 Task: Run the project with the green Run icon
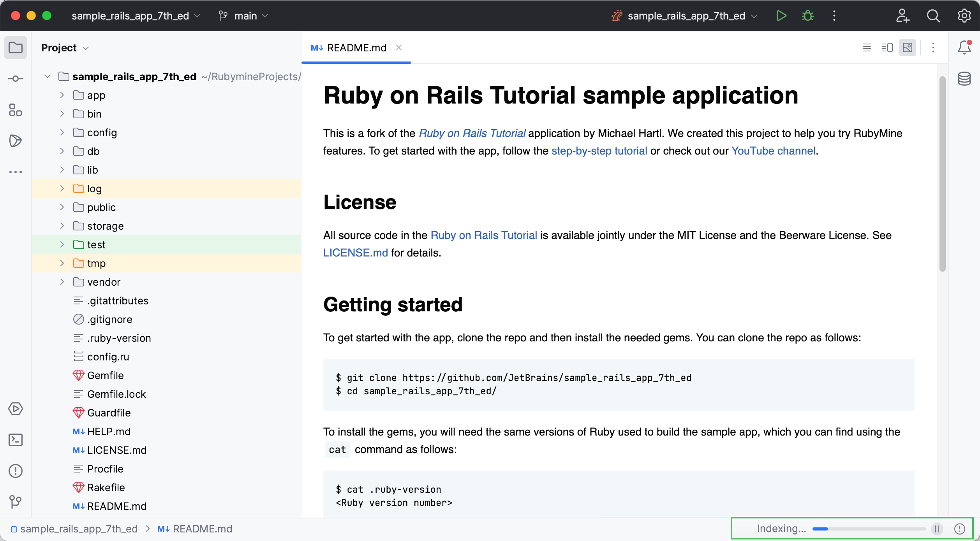pyautogui.click(x=781, y=16)
